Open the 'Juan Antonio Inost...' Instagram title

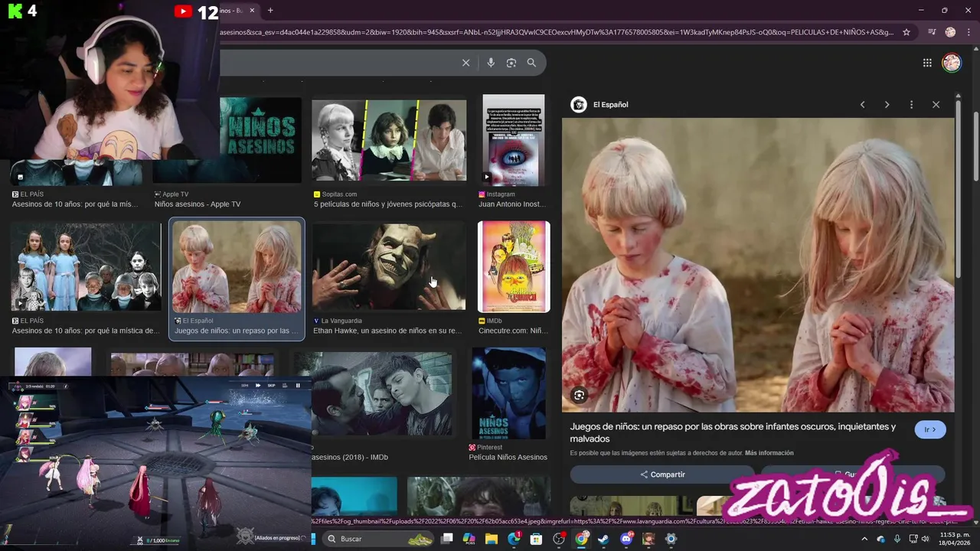tap(513, 204)
